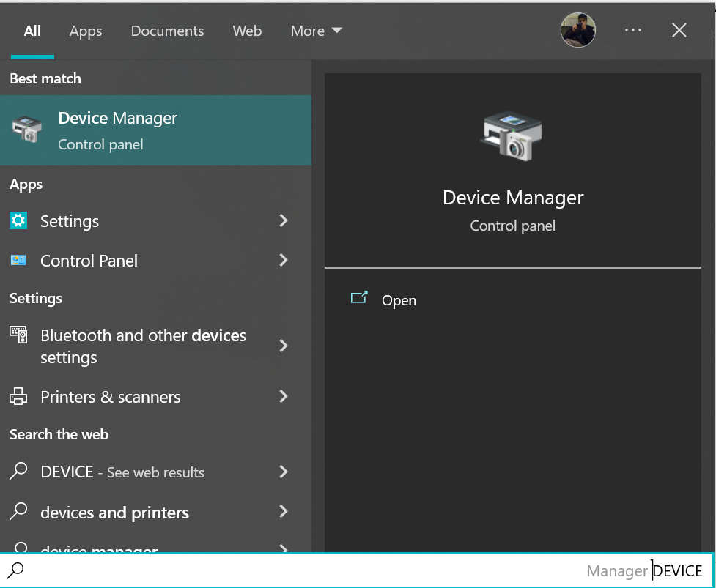The width and height of the screenshot is (716, 588).
Task: Expand the devices and printers suggestion arrow
Action: point(284,512)
